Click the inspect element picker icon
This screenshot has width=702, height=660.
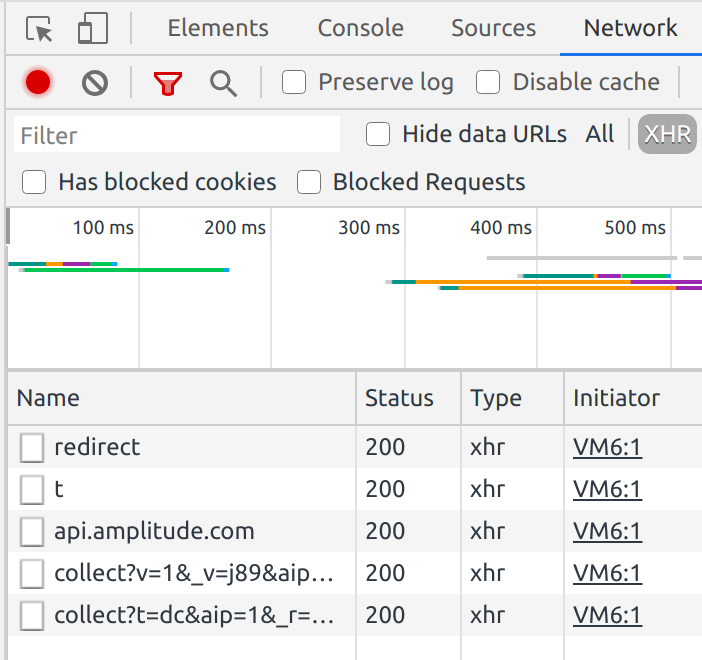click(x=39, y=30)
